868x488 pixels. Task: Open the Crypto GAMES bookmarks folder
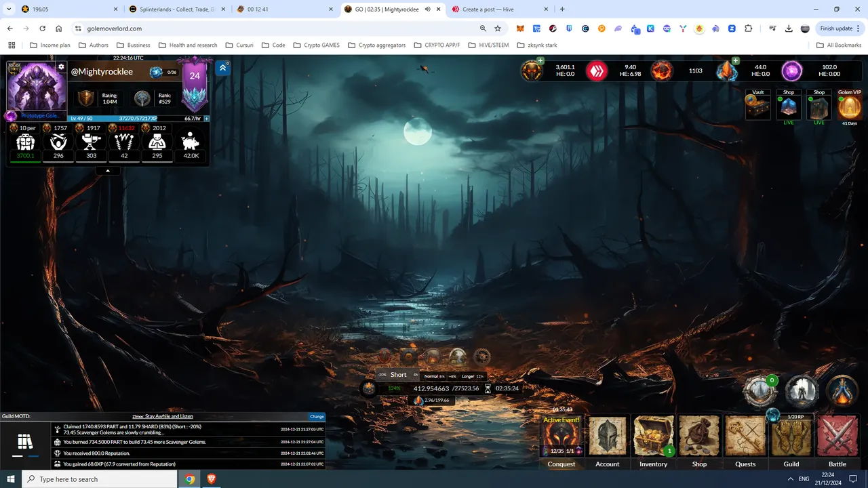[317, 45]
